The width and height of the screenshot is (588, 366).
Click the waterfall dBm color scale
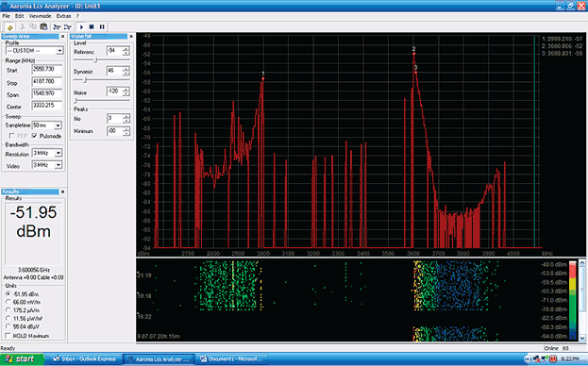tap(573, 301)
